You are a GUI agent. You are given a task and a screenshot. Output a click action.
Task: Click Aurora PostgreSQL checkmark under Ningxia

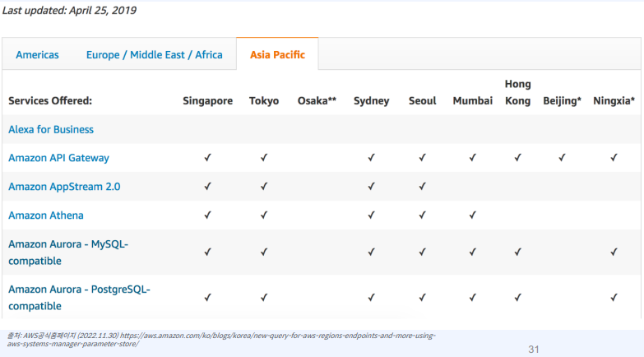tap(614, 298)
